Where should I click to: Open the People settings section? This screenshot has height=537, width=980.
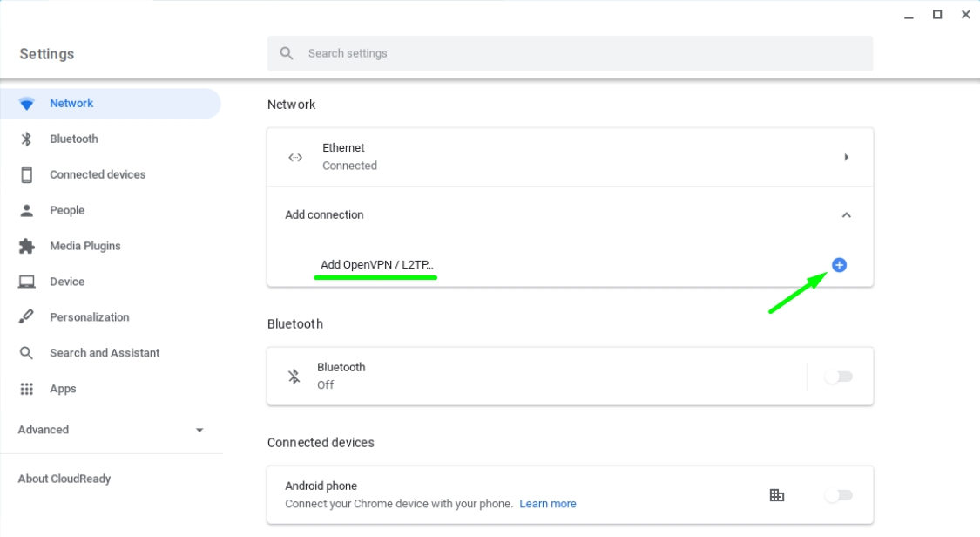110,210
